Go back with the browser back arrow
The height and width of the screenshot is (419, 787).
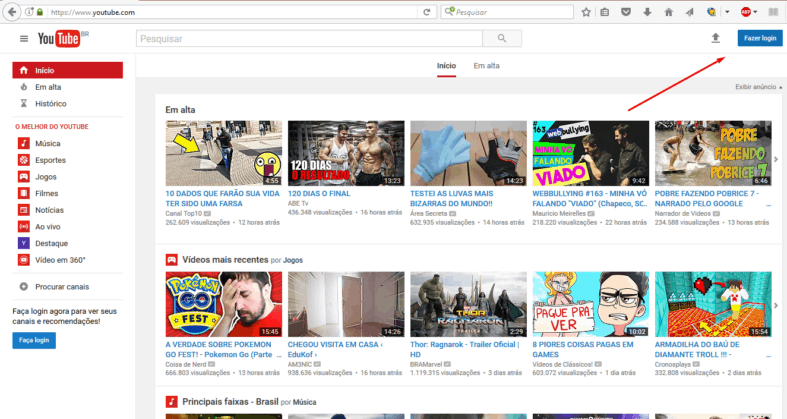pyautogui.click(x=12, y=12)
